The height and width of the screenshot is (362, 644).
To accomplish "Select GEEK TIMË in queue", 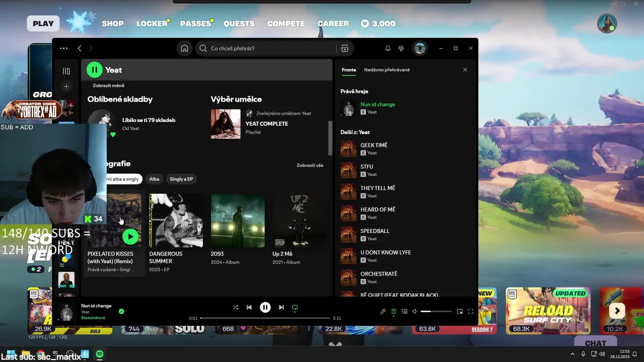I will (374, 145).
